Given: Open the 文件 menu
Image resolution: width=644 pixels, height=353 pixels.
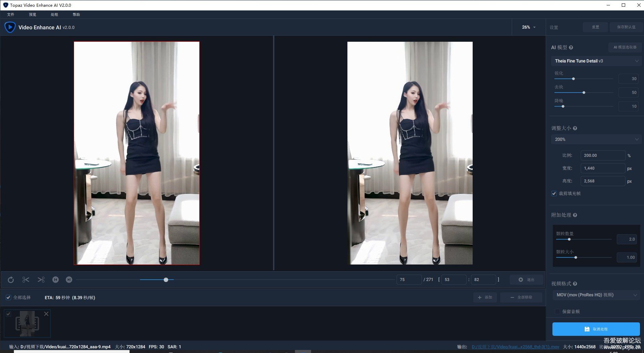Looking at the screenshot, I should (x=10, y=14).
